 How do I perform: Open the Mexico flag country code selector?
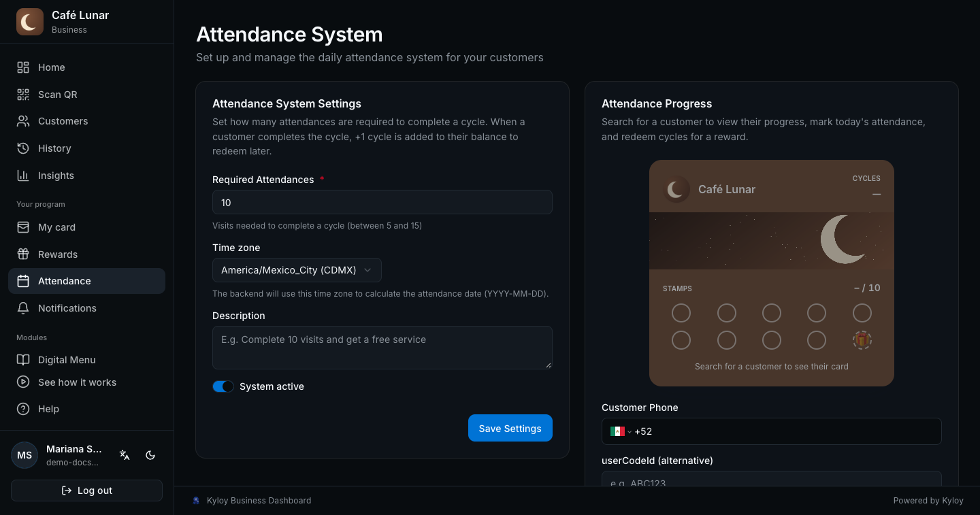[621, 431]
